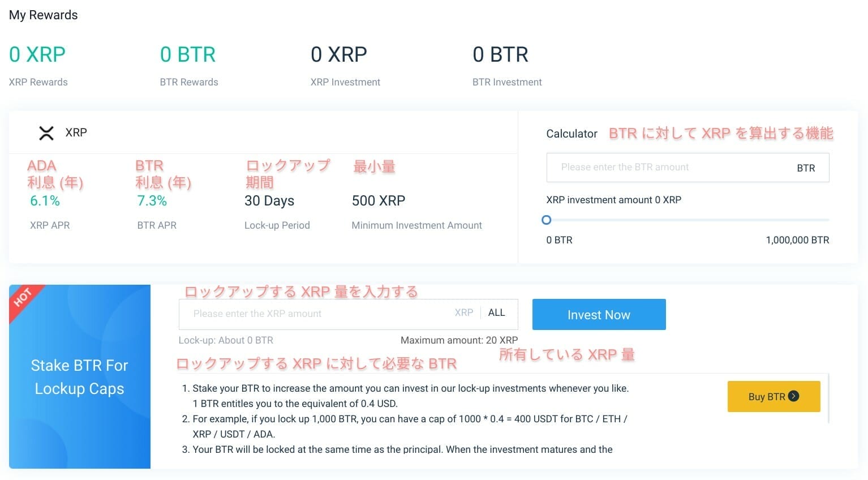Click the BTR Rewards value
The width and height of the screenshot is (868, 480).
coord(188,54)
